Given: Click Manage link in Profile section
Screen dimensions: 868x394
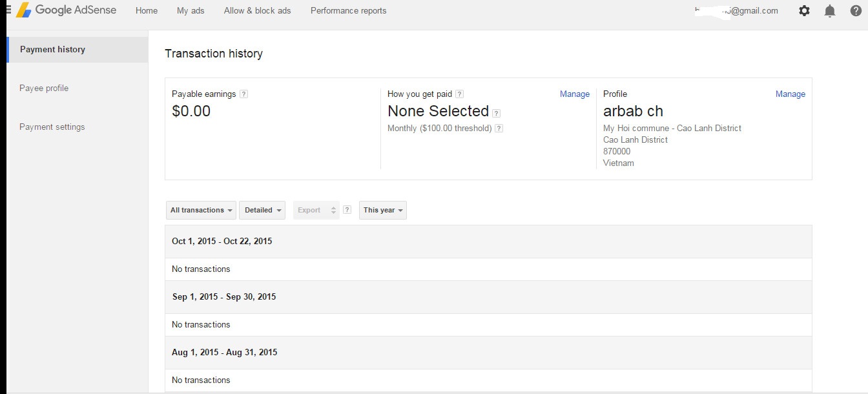Looking at the screenshot, I should [790, 94].
